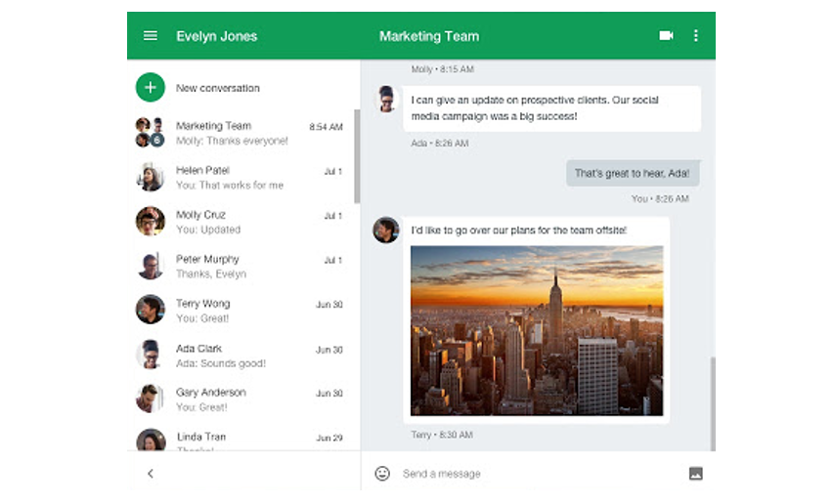Click the Jun 29 date on Linda Tran
The width and height of the screenshot is (833, 504).
(329, 438)
